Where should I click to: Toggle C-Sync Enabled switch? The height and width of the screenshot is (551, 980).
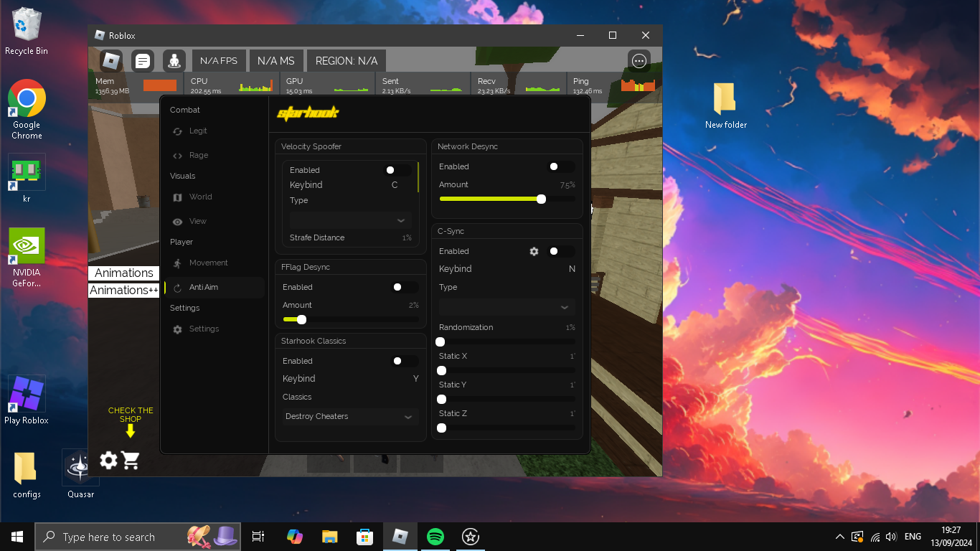(562, 251)
